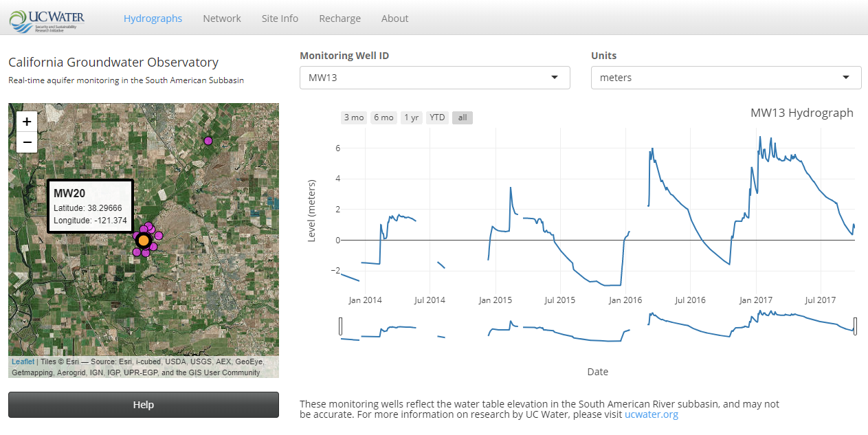Open the Monitoring Well ID dropdown
The width and height of the screenshot is (868, 435).
click(x=435, y=78)
